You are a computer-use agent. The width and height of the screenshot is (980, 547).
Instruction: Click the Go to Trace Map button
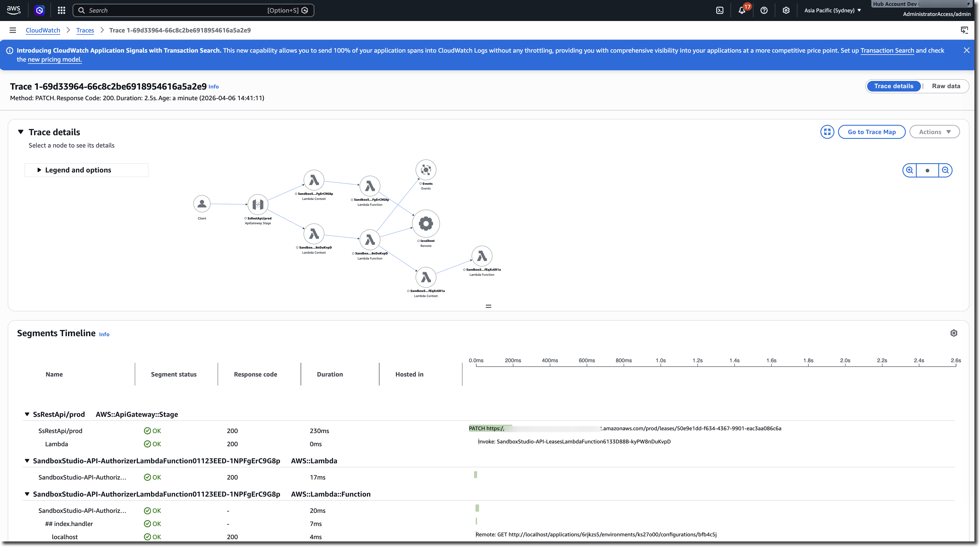click(x=872, y=132)
